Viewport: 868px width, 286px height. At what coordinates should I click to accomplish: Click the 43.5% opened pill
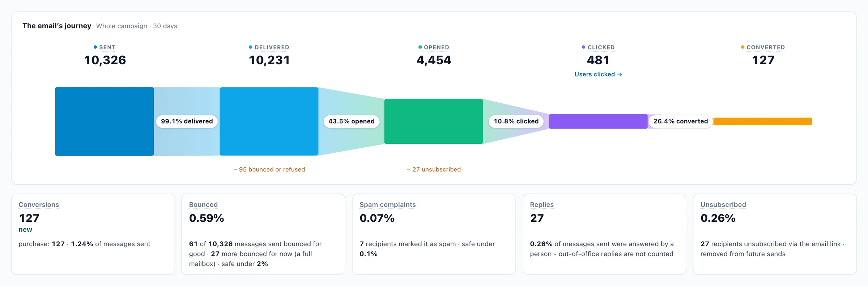tap(352, 121)
